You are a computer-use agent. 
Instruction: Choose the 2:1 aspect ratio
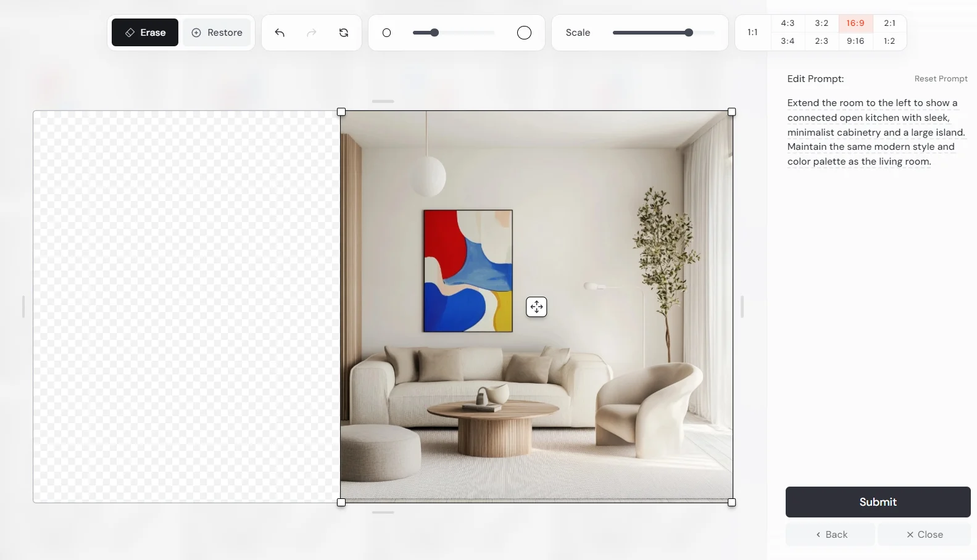coord(889,23)
